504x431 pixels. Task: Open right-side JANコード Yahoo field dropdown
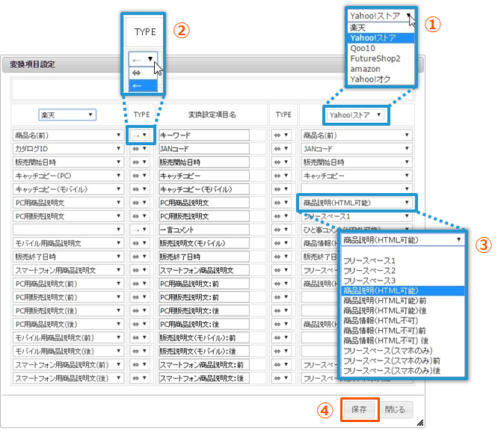(x=357, y=149)
